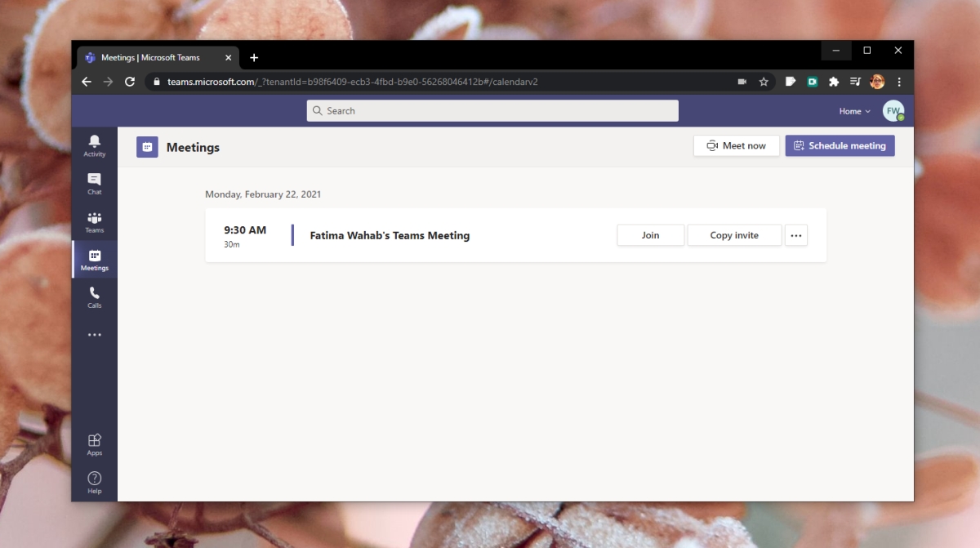Expand more added apps via the sidebar ellipsis
This screenshot has width=980, height=548.
click(94, 334)
